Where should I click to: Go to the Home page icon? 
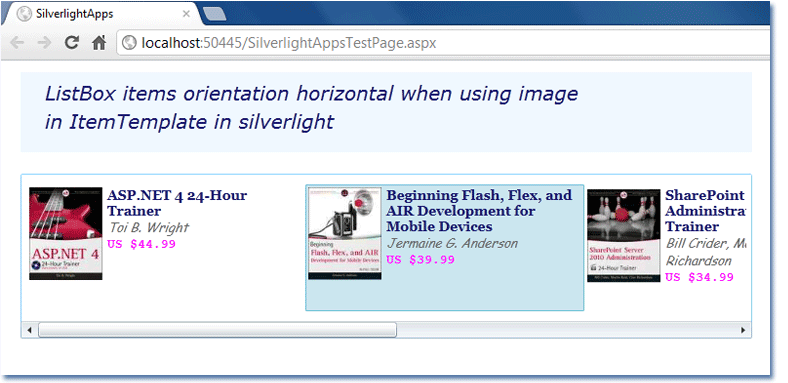tap(100, 43)
